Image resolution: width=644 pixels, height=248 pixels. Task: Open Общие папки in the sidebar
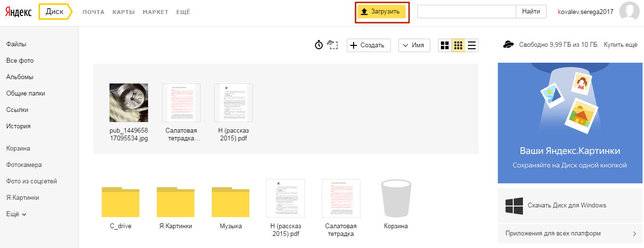[26, 94]
